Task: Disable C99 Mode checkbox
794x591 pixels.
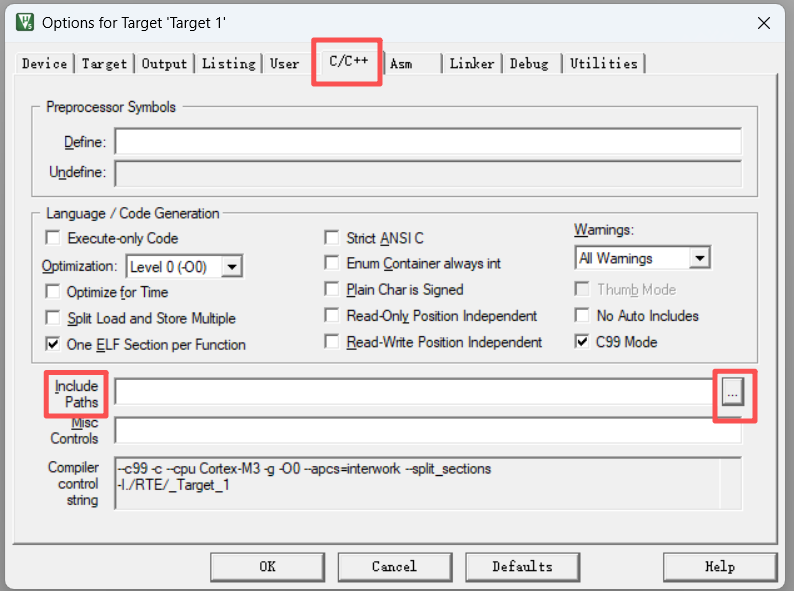Action: [582, 342]
